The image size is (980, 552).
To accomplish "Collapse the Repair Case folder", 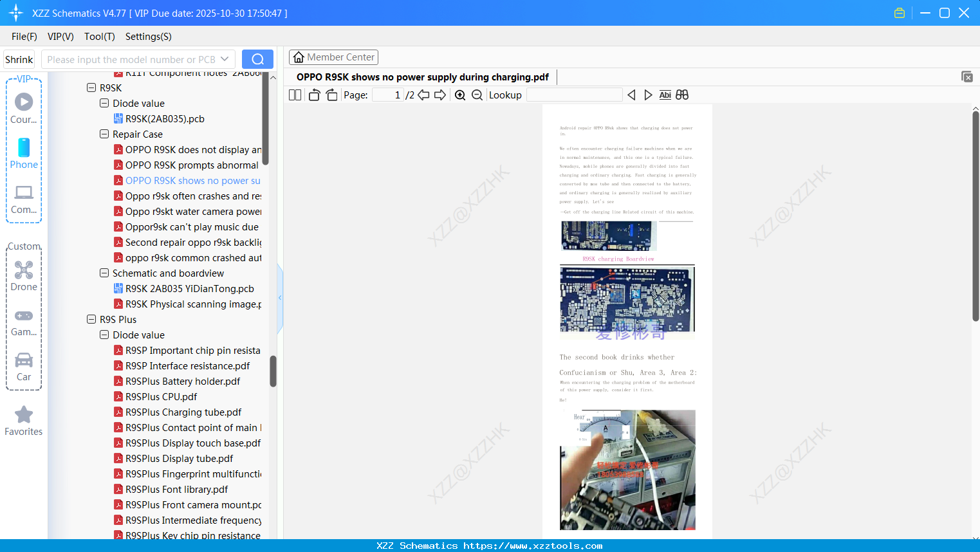I will click(104, 134).
